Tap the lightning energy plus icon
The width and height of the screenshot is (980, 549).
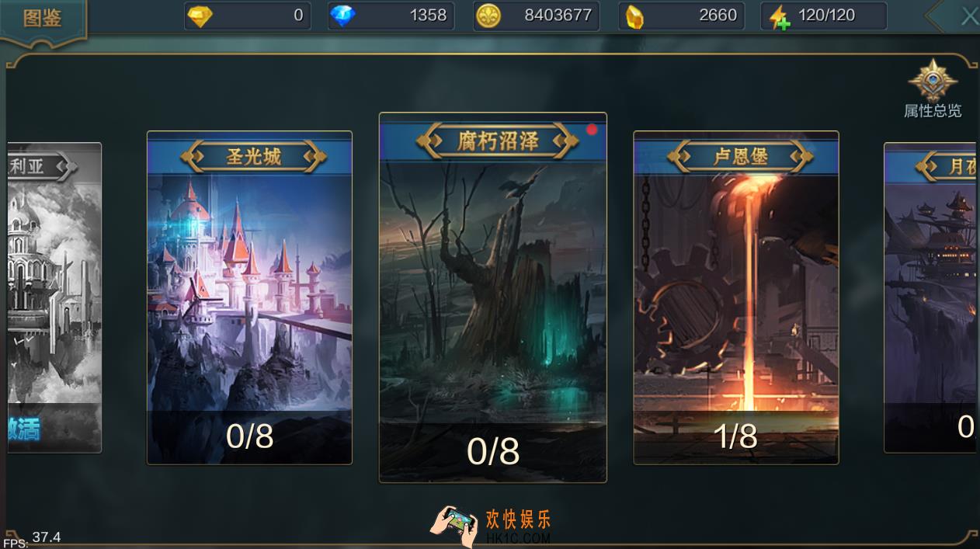779,16
